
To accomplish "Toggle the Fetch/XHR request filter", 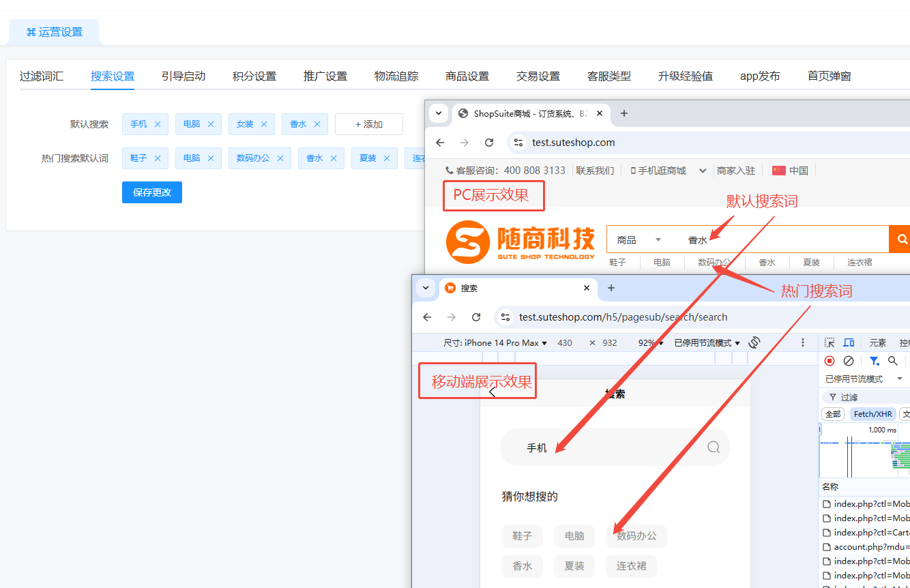I will (x=872, y=414).
